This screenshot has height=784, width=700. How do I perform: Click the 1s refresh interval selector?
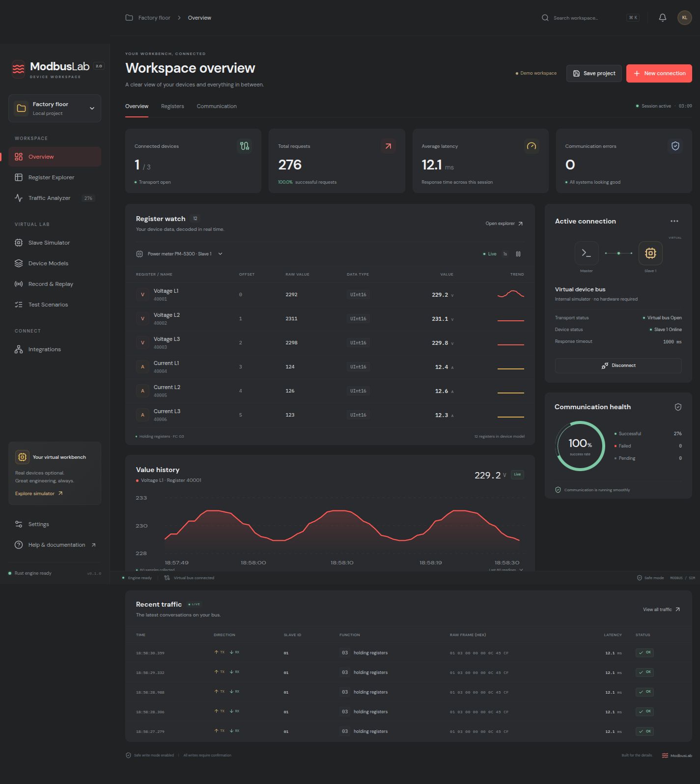click(505, 254)
